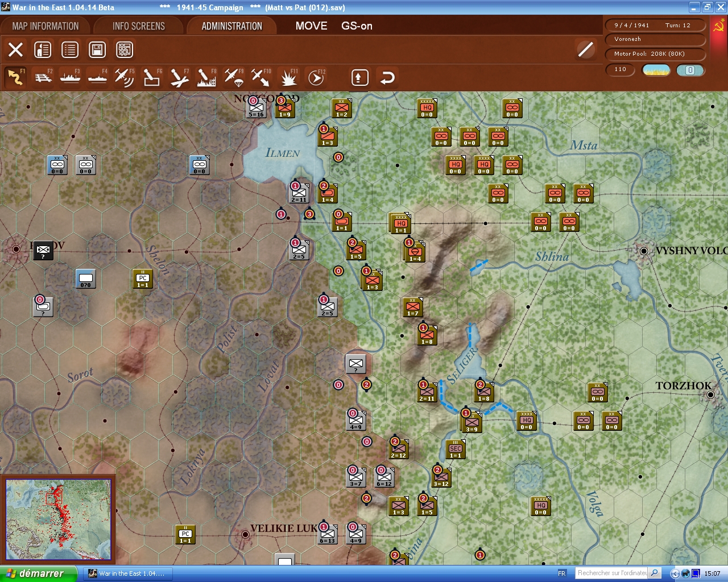This screenshot has height=582, width=728.
Task: Open the grid map preferences icon
Action: click(x=125, y=50)
